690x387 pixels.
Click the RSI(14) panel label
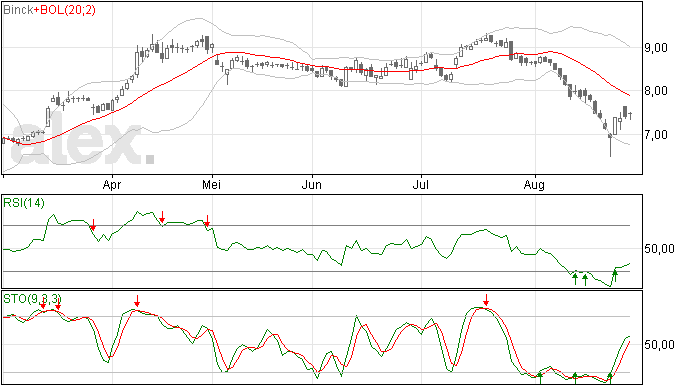coord(24,203)
